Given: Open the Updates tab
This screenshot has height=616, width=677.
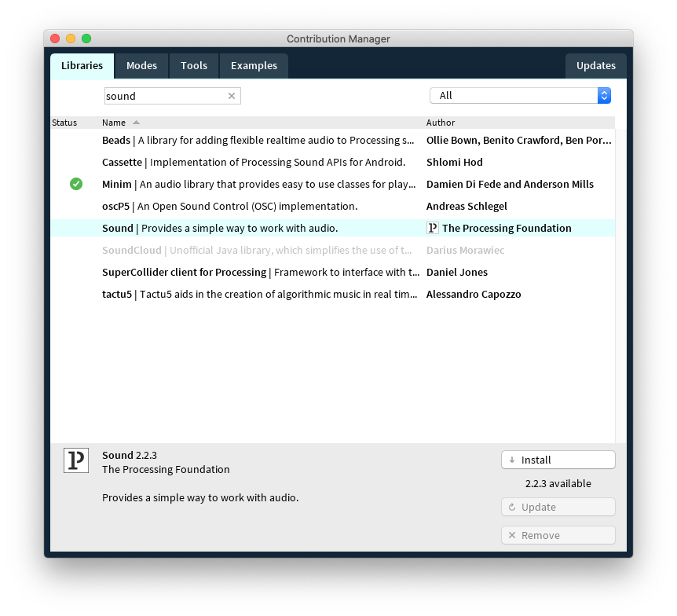Looking at the screenshot, I should point(595,66).
